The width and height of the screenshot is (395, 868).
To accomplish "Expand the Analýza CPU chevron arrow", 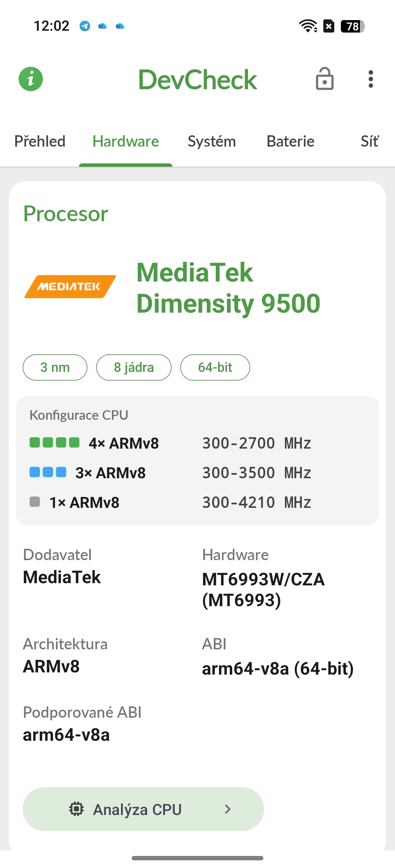I will click(x=228, y=809).
